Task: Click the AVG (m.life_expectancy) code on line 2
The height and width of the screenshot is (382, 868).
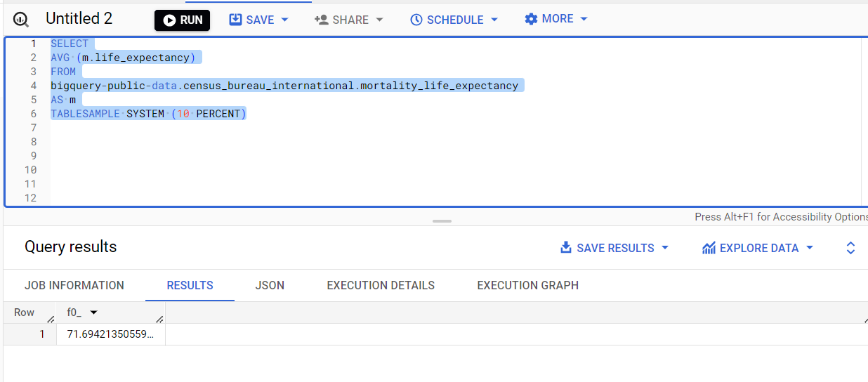Action: click(123, 58)
